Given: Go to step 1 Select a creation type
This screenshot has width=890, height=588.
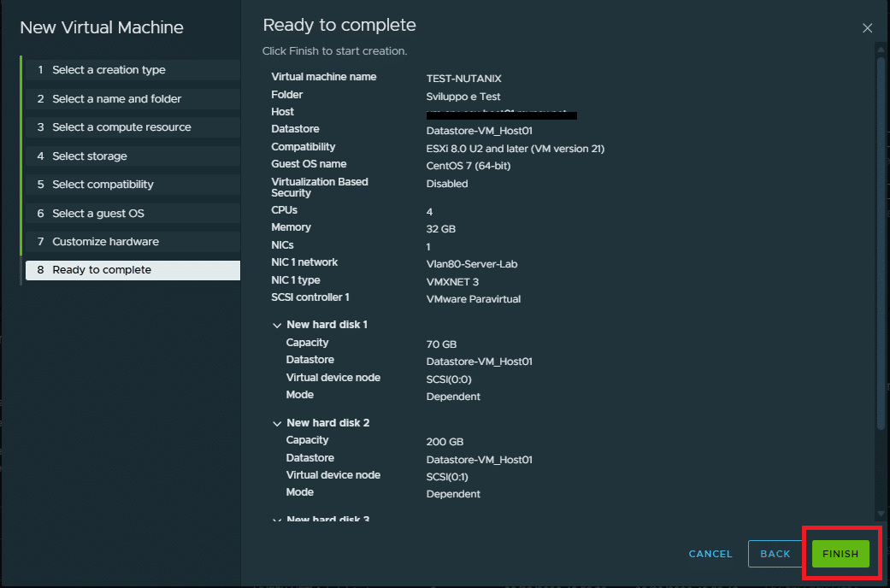Looking at the screenshot, I should 109,70.
